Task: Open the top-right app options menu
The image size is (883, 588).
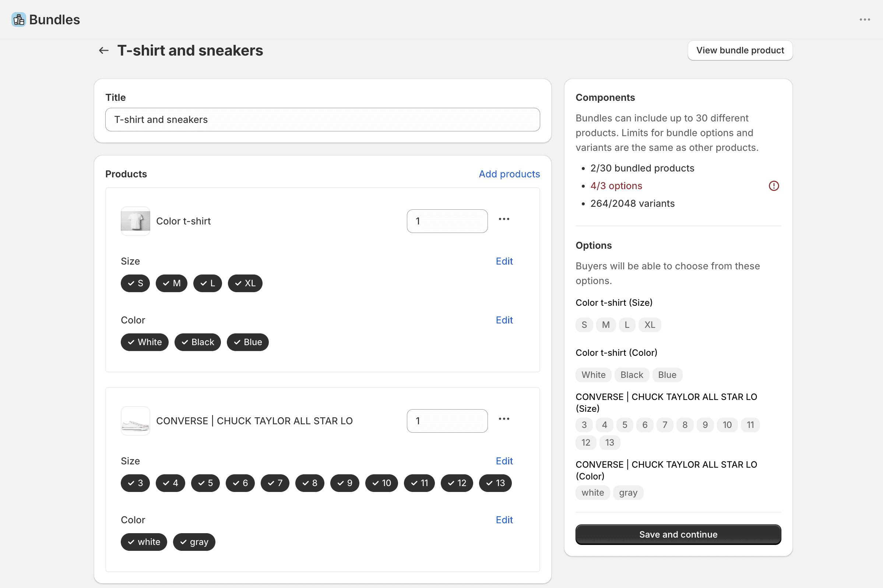Action: [x=865, y=20]
